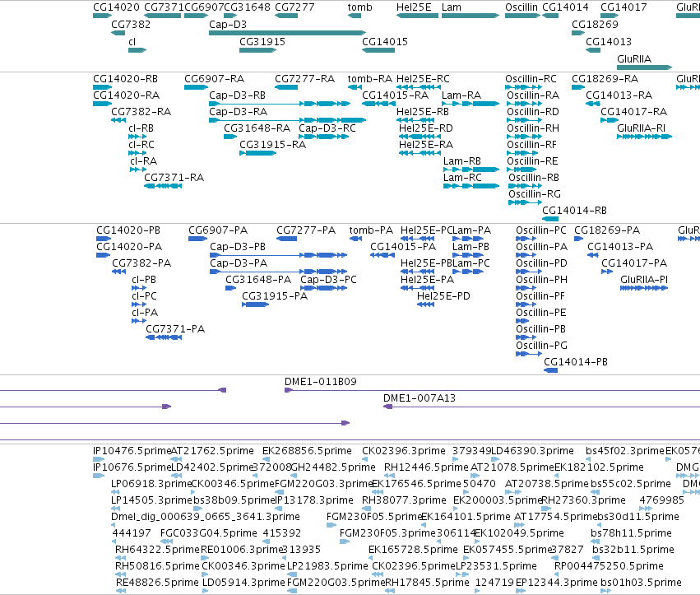Viewport: 700px width, 595px height.
Task: Click transcript label CG7371-RA
Action: pos(174,177)
